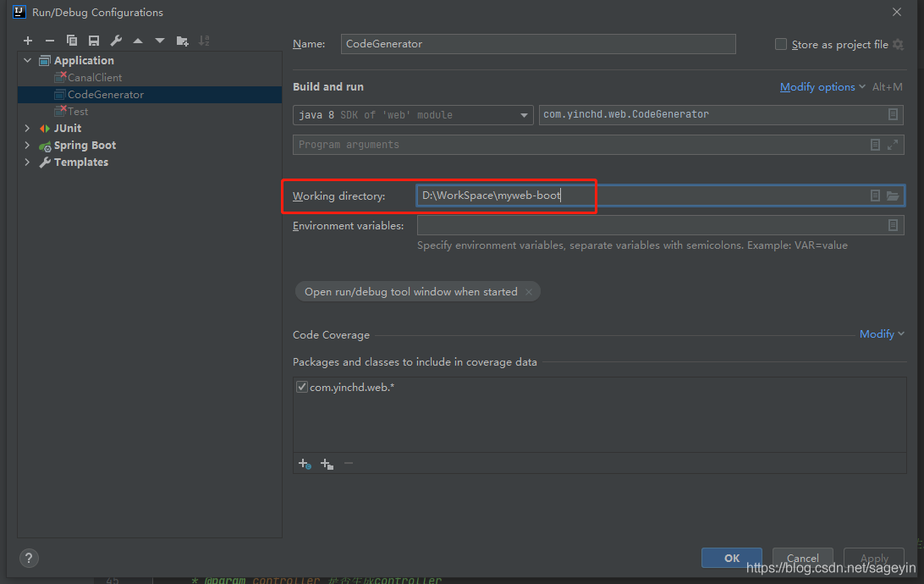
Task: Click the Move Up arrow icon
Action: tap(138, 41)
